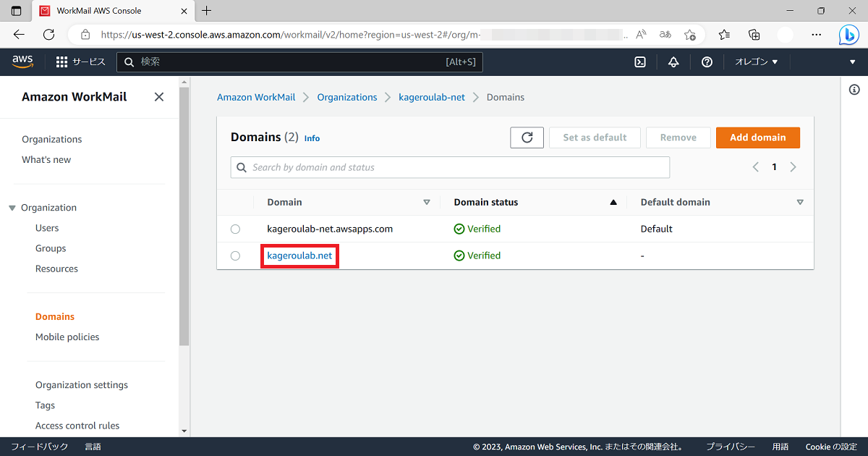Screen dimensions: 868x456
Task: Open the notifications bell
Action: tap(673, 62)
